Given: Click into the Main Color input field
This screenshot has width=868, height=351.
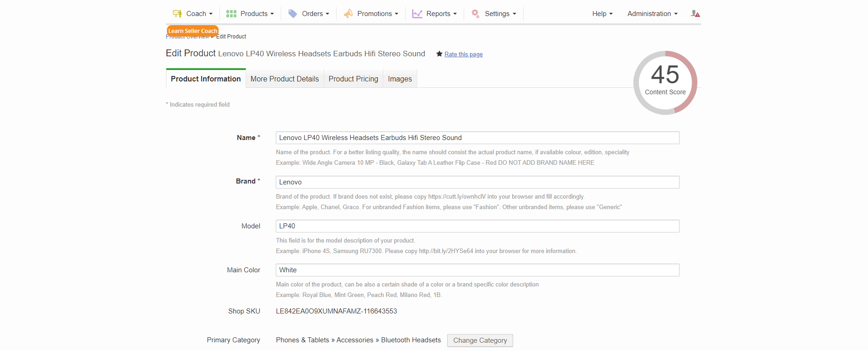Looking at the screenshot, I should [x=477, y=270].
